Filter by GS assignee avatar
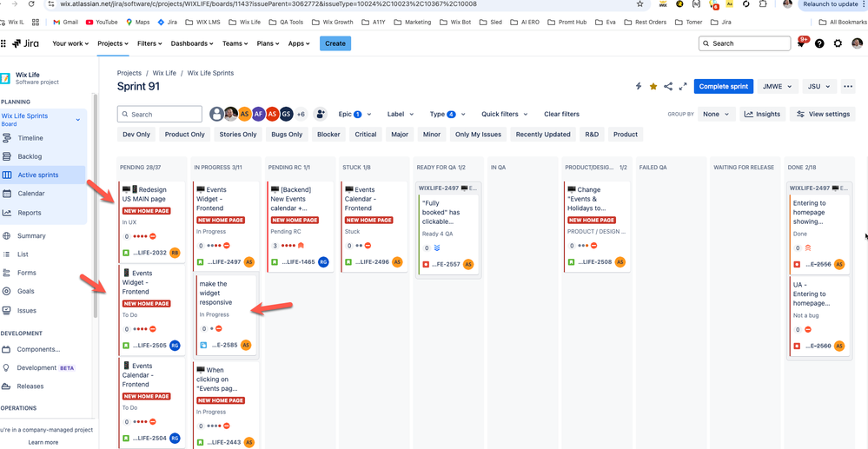Viewport: 868px width, 449px height. 286,114
